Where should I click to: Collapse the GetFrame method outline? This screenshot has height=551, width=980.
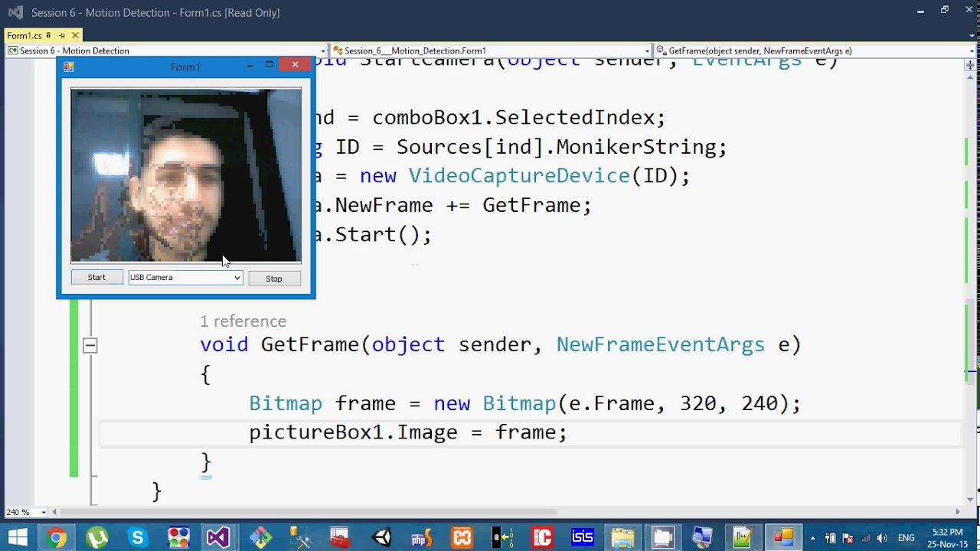[x=90, y=345]
